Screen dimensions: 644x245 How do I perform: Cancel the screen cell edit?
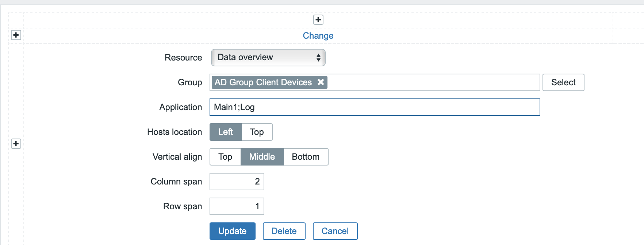(335, 231)
